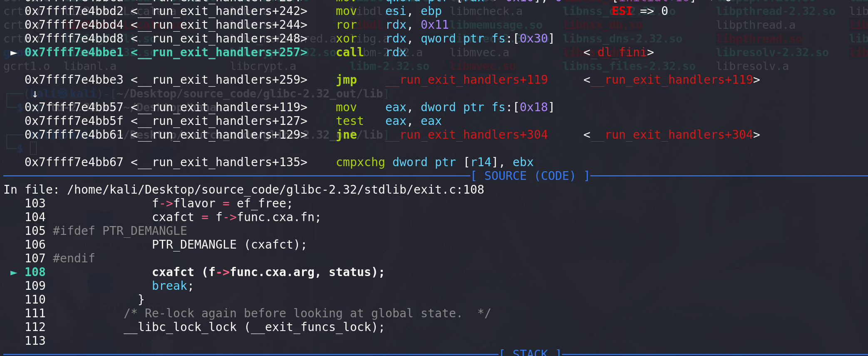Click the [ STACK ] section header
Screen dimensions: 868x356
[x=530, y=352]
